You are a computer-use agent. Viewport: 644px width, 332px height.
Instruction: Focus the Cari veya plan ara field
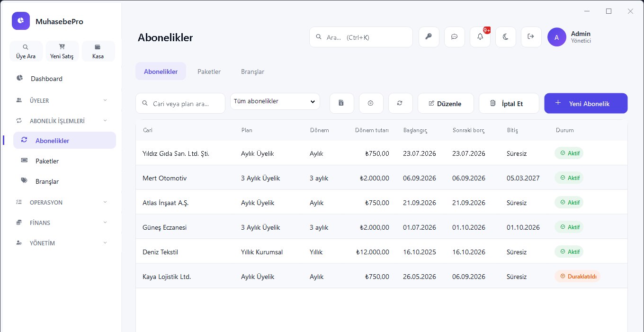pyautogui.click(x=180, y=103)
